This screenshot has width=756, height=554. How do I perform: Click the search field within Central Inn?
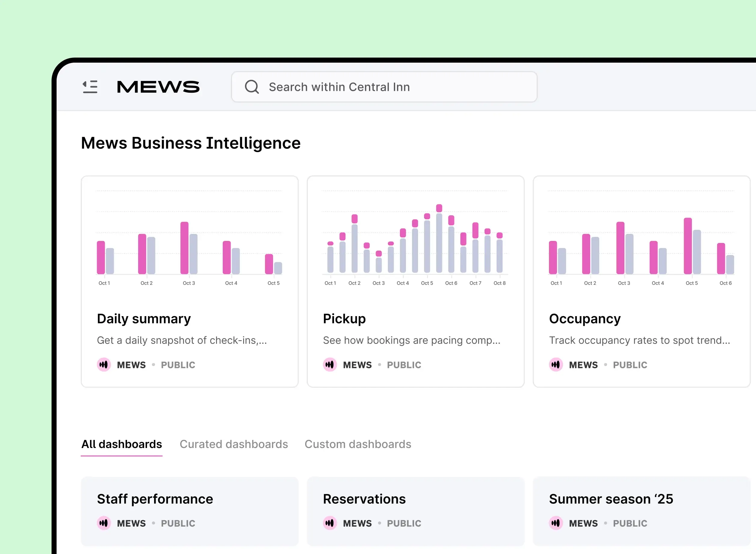tap(369, 87)
